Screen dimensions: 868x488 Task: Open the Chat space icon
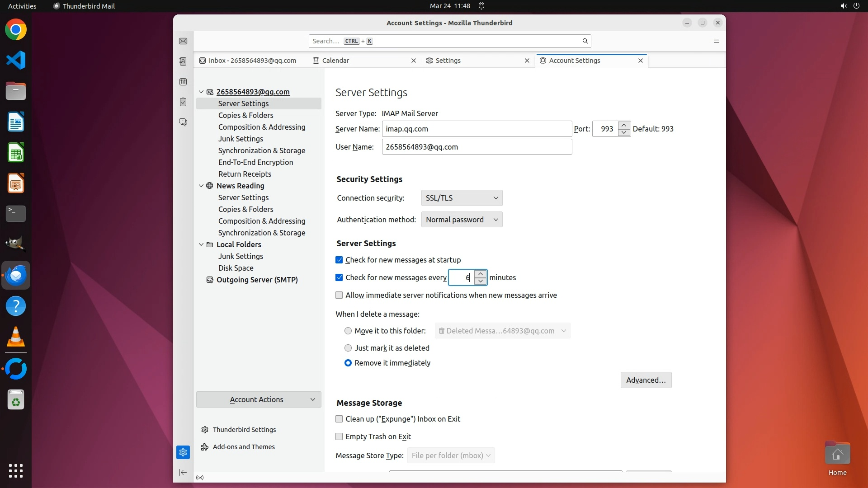(x=183, y=122)
